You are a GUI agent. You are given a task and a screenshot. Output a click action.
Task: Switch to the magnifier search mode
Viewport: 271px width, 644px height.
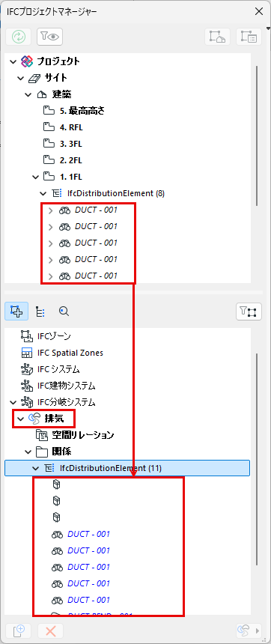[x=64, y=312]
